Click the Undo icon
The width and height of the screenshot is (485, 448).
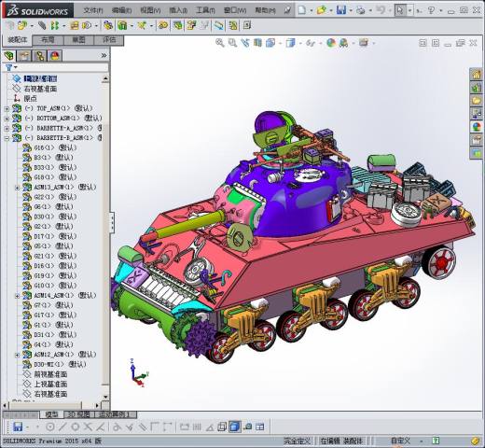381,10
